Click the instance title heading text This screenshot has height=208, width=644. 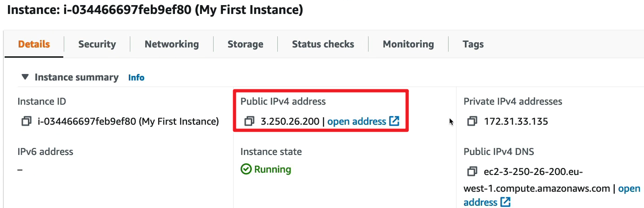[155, 10]
